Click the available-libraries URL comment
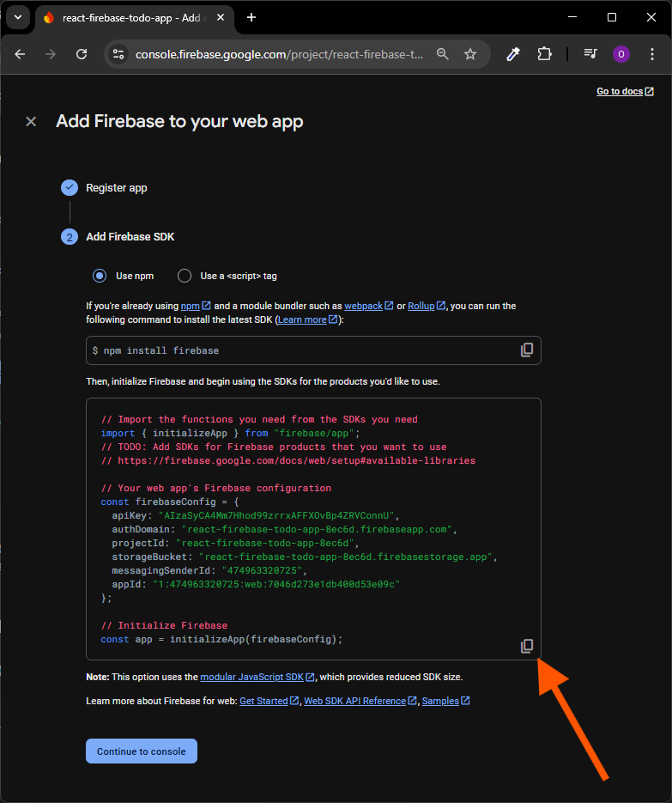672x803 pixels. [x=288, y=460]
